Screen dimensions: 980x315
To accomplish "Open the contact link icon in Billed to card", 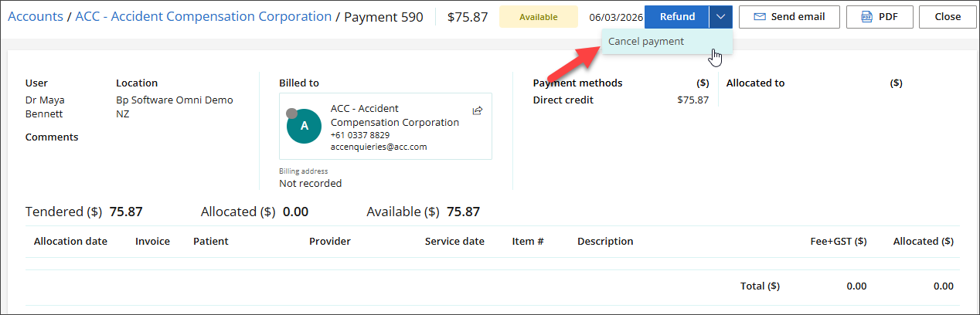I will (478, 110).
